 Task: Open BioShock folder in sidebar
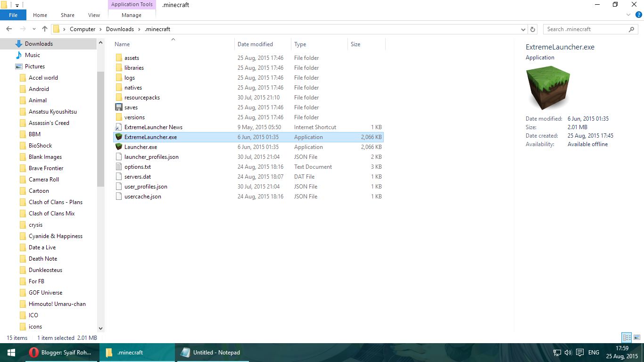41,146
